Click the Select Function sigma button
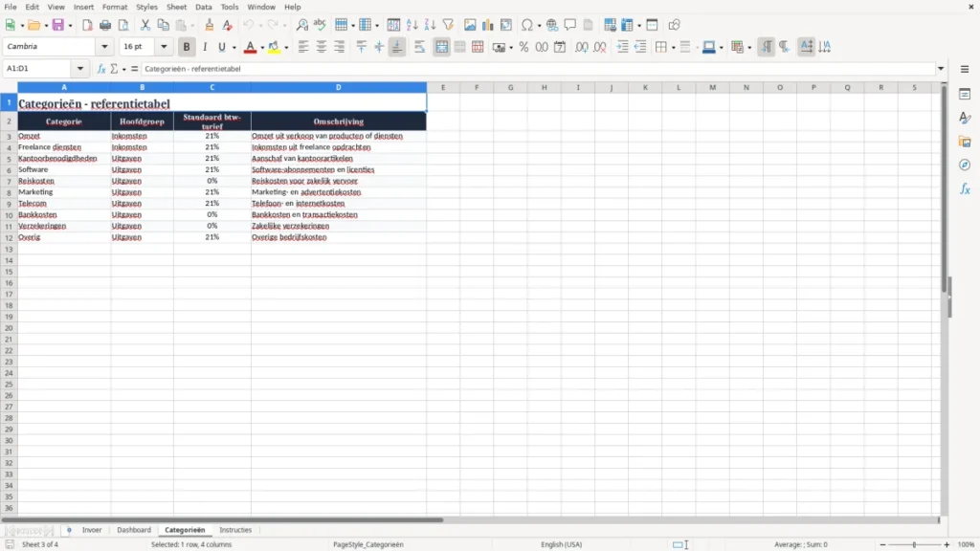 114,69
